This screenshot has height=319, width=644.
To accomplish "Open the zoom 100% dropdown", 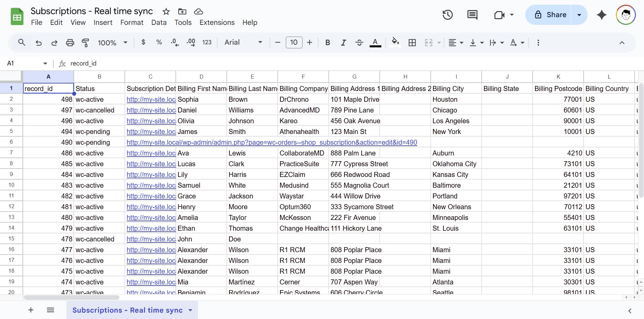I will [x=112, y=43].
